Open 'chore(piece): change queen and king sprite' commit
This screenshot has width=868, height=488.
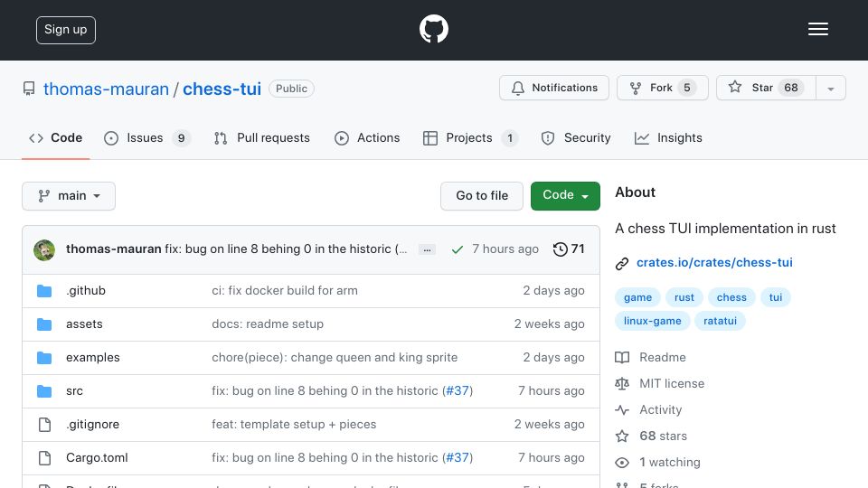335,358
